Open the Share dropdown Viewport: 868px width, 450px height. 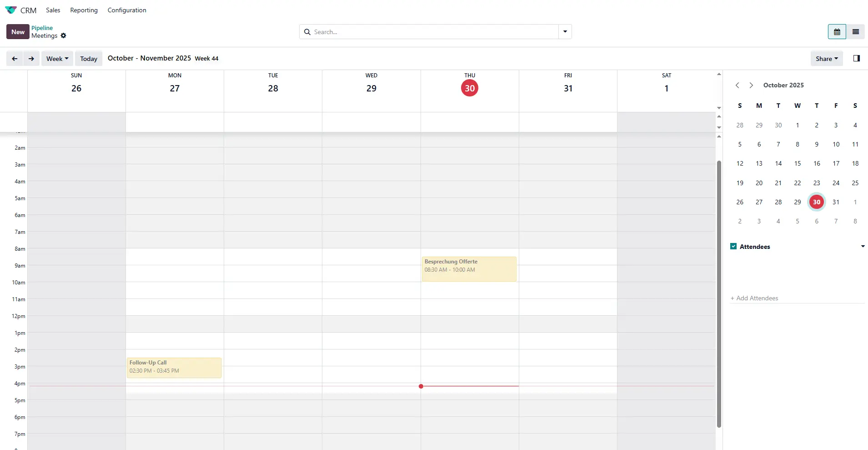coord(826,59)
